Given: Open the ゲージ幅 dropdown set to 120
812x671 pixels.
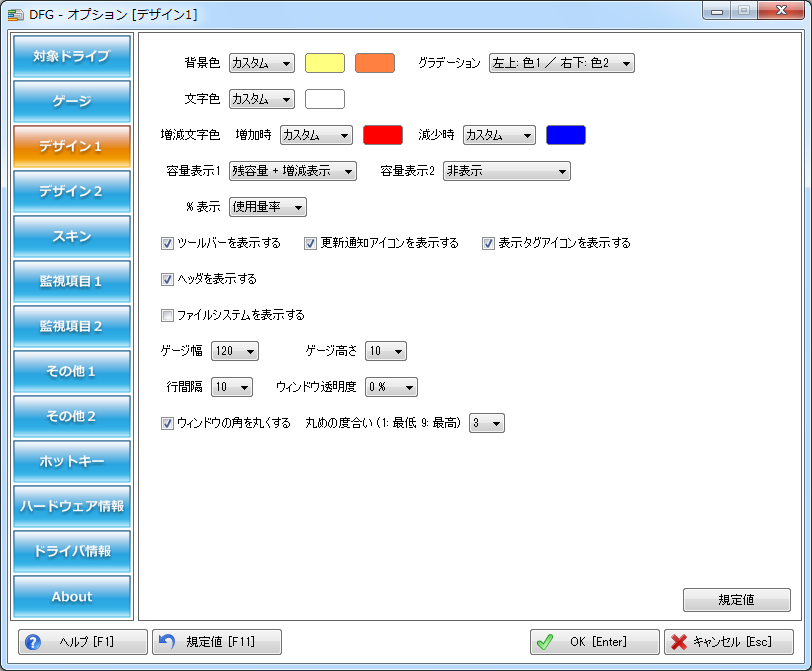Looking at the screenshot, I should pos(234,351).
